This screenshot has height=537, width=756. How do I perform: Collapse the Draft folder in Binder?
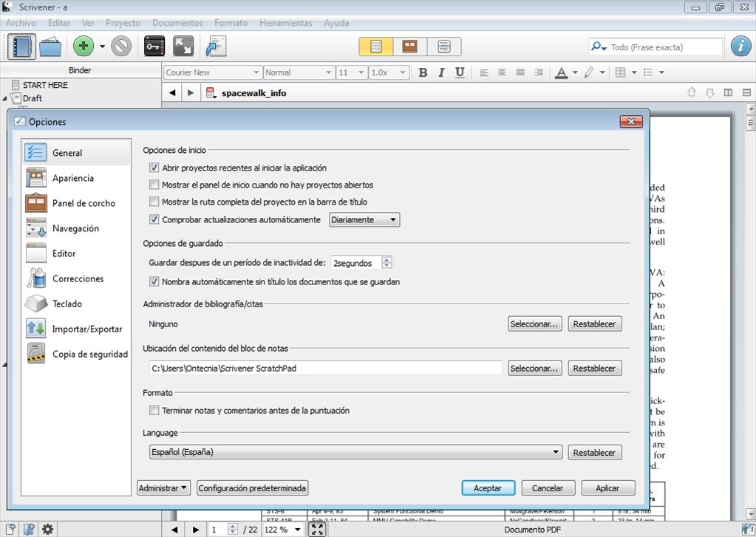[x=5, y=98]
